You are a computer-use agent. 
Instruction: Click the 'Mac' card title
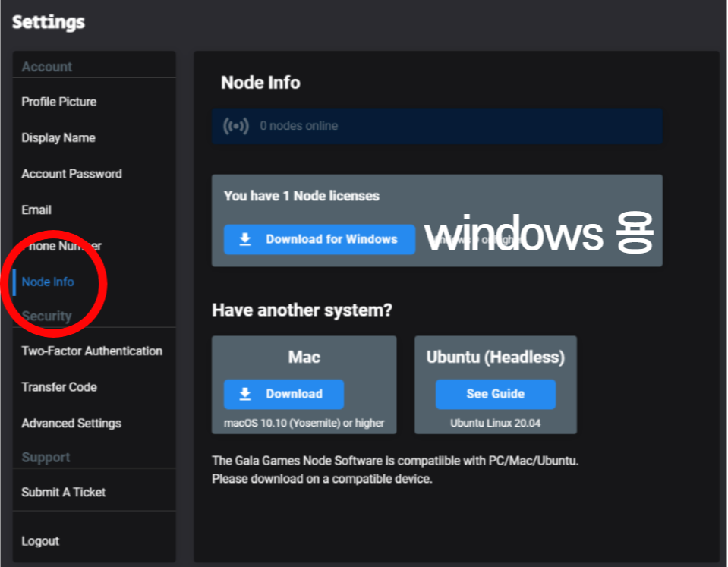(x=304, y=357)
